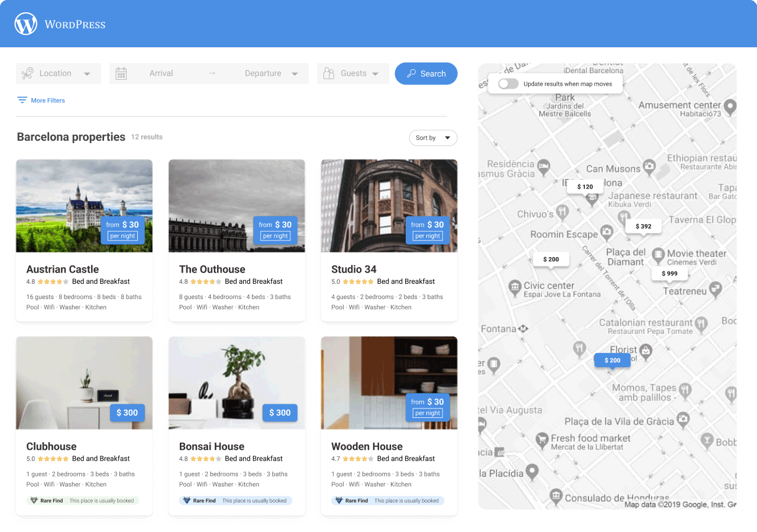
Task: Click the calendar icon beside Arrival
Action: click(121, 73)
